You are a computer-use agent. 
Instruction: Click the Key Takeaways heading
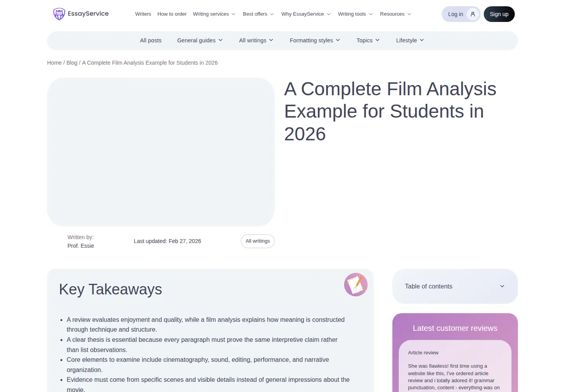point(110,289)
